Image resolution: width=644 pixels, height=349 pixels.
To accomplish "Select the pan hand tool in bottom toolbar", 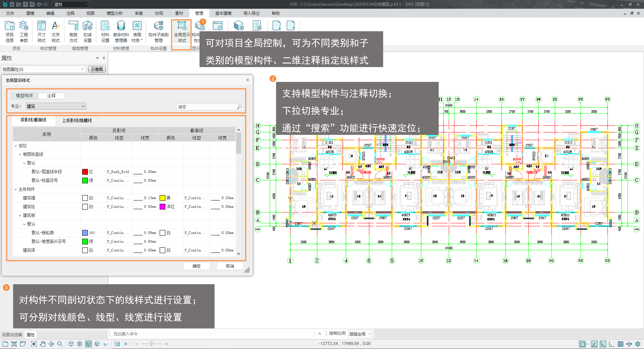I will point(42,344).
